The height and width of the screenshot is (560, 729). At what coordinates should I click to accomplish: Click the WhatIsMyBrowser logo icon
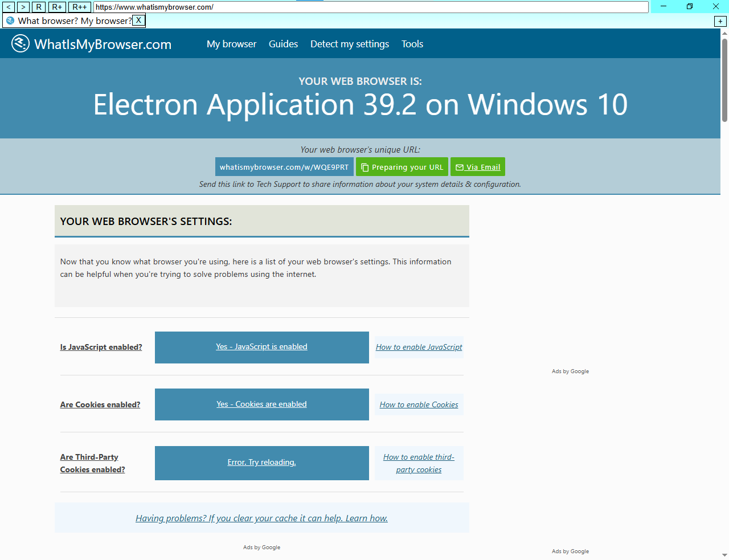click(21, 43)
